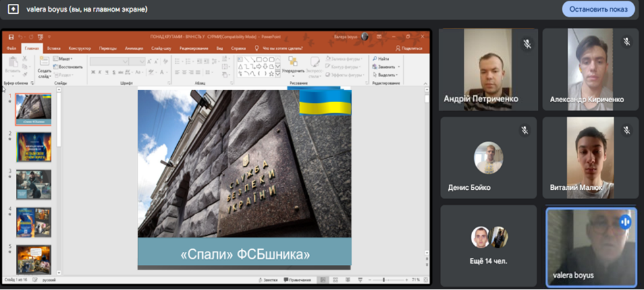The image size is (644, 290).
Task: Open the Ещё 14 чел. participants tile
Action: [489, 246]
